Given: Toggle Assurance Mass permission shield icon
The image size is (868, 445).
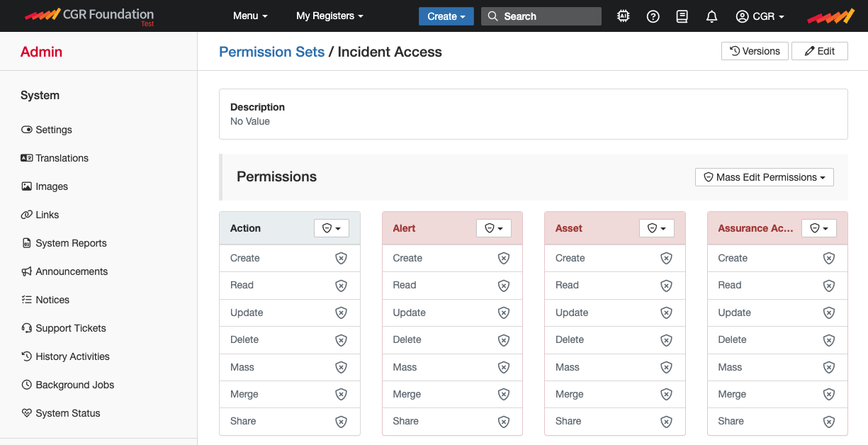Looking at the screenshot, I should (829, 368).
